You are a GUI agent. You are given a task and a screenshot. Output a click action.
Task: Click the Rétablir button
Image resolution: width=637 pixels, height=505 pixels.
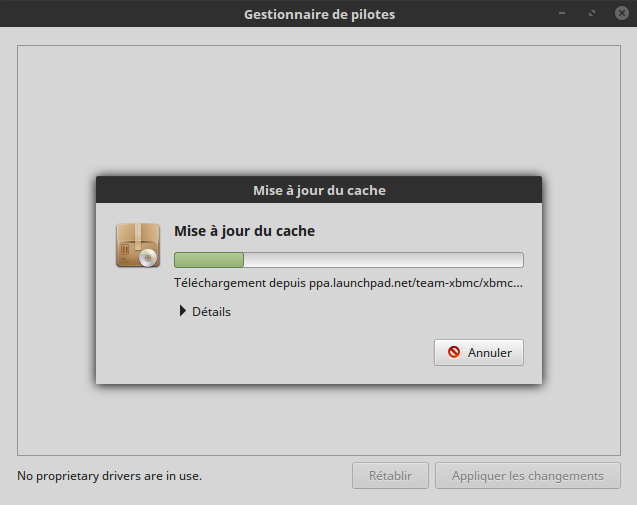click(390, 476)
